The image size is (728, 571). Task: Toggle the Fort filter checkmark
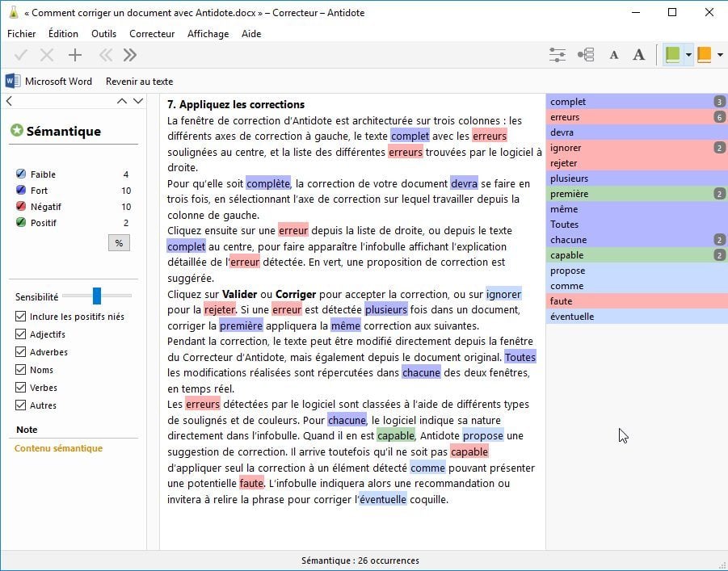(x=21, y=190)
